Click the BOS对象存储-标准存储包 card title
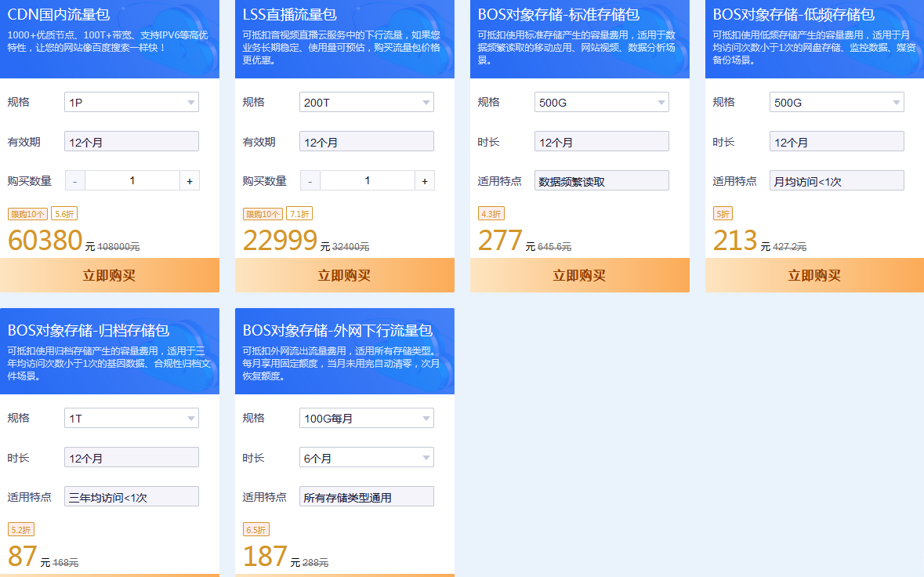This screenshot has width=924, height=577. tap(559, 14)
